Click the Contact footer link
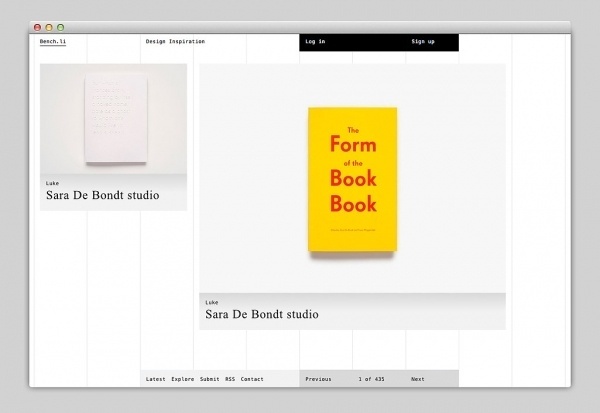600x413 pixels. [x=252, y=379]
